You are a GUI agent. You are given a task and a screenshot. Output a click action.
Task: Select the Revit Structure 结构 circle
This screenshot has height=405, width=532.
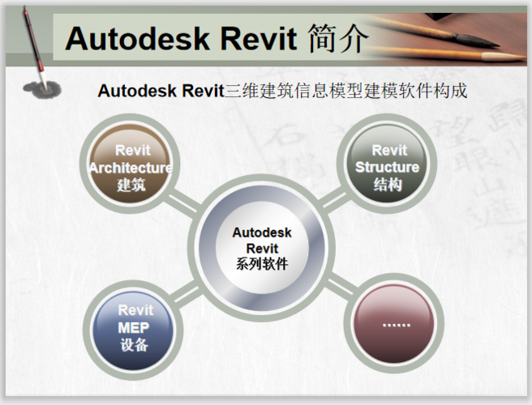click(387, 164)
